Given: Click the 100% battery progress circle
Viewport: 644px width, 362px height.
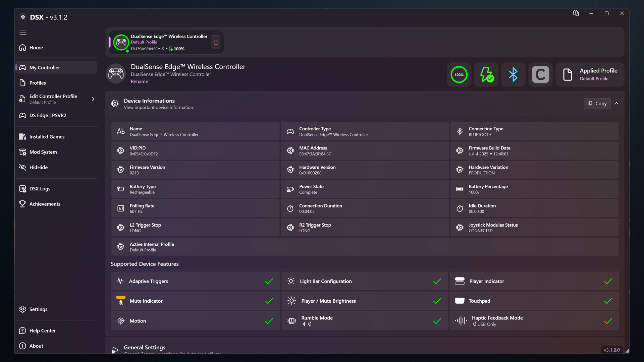Looking at the screenshot, I should tap(459, 74).
